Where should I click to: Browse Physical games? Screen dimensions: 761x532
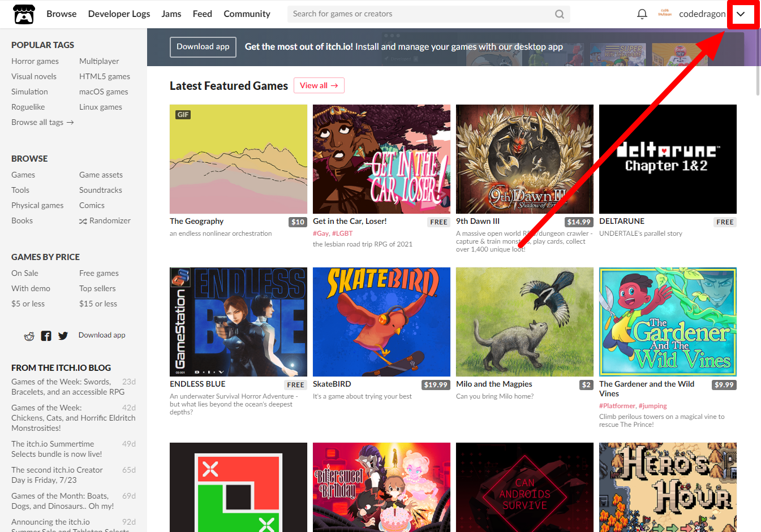(37, 205)
